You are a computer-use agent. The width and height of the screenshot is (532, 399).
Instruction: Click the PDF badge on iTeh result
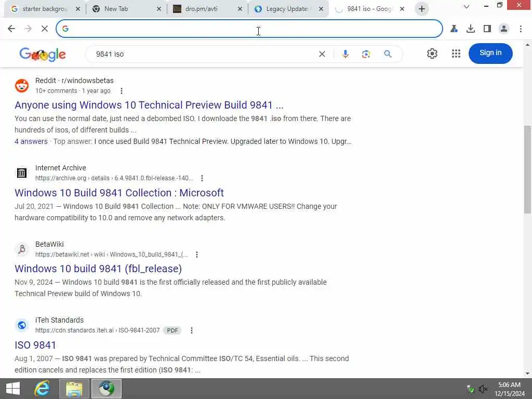pyautogui.click(x=172, y=330)
